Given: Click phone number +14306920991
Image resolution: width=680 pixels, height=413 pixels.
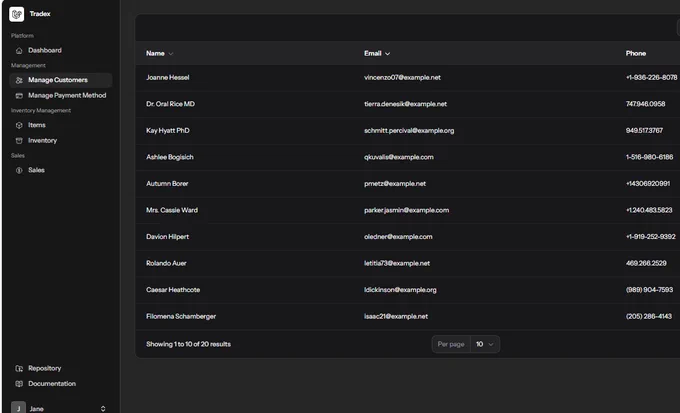Looking at the screenshot, I should tap(647, 184).
